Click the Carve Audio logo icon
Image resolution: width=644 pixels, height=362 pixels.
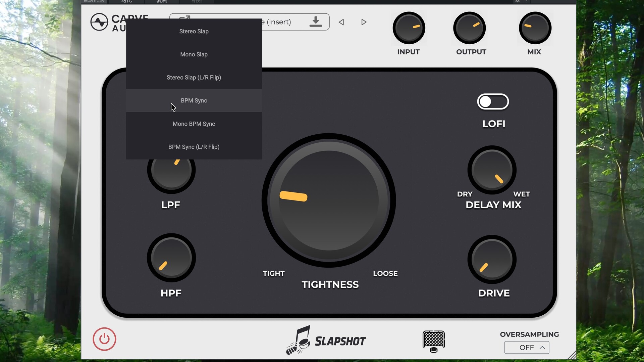[99, 22]
